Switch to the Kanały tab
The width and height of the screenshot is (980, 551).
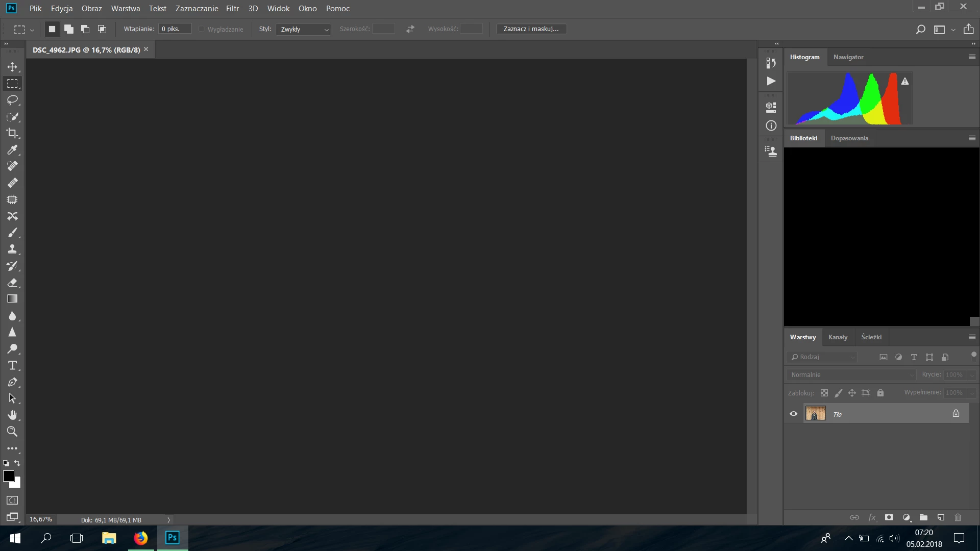[838, 337]
